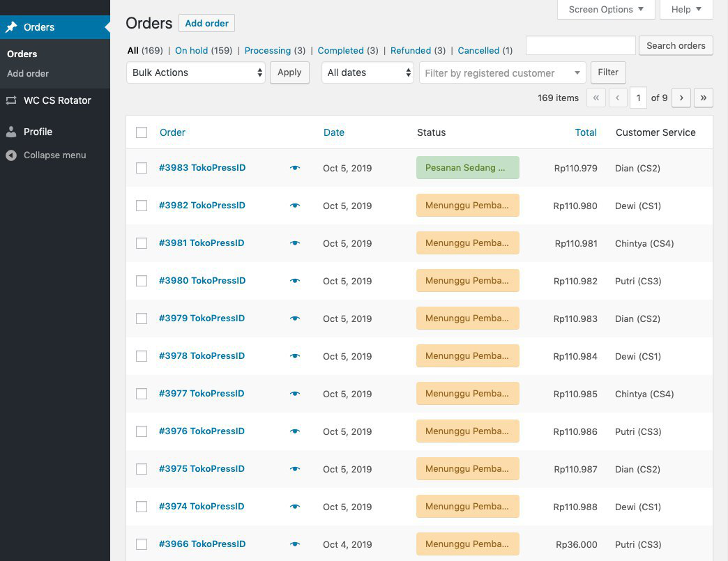The width and height of the screenshot is (728, 561).
Task: Open Filter by registered customer dropdown
Action: 502,73
